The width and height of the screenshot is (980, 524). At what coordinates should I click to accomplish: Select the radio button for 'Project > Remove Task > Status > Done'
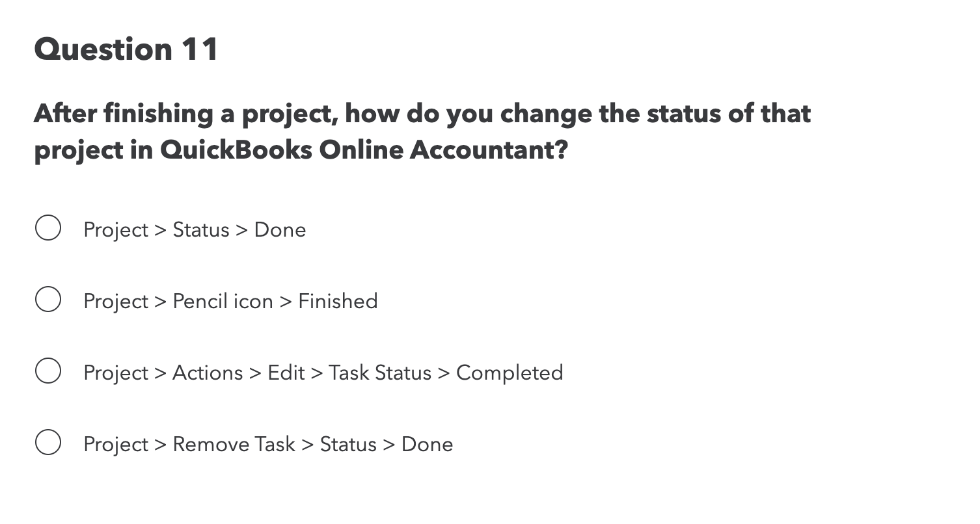click(x=48, y=443)
